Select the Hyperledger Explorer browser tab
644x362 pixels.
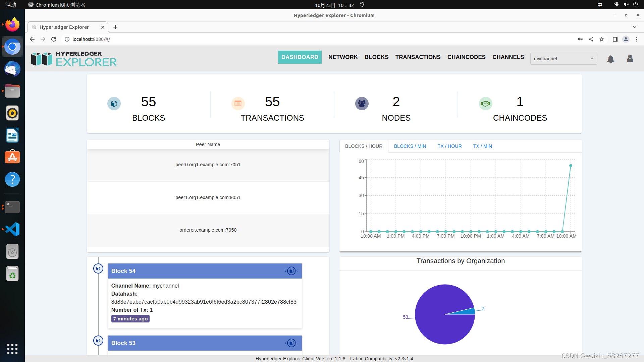tap(67, 27)
